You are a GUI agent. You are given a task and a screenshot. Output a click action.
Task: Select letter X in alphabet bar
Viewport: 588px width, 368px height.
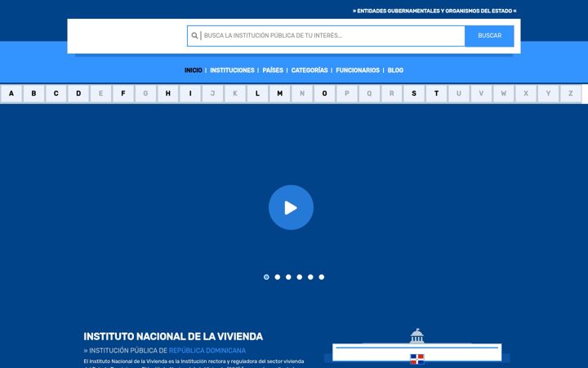pyautogui.click(x=526, y=93)
